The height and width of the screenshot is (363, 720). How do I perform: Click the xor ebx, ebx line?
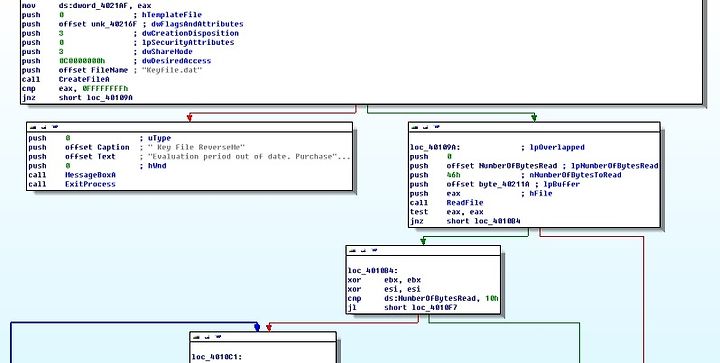pyautogui.click(x=384, y=280)
